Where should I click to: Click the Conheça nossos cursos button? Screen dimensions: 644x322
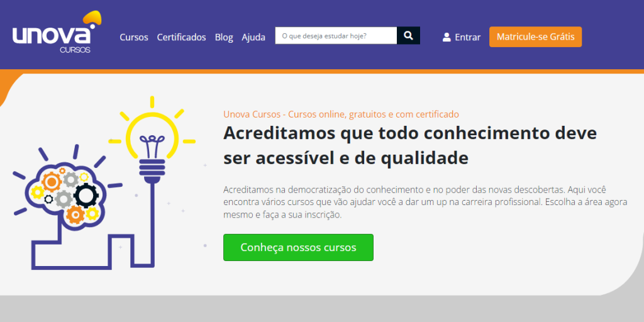pos(298,247)
